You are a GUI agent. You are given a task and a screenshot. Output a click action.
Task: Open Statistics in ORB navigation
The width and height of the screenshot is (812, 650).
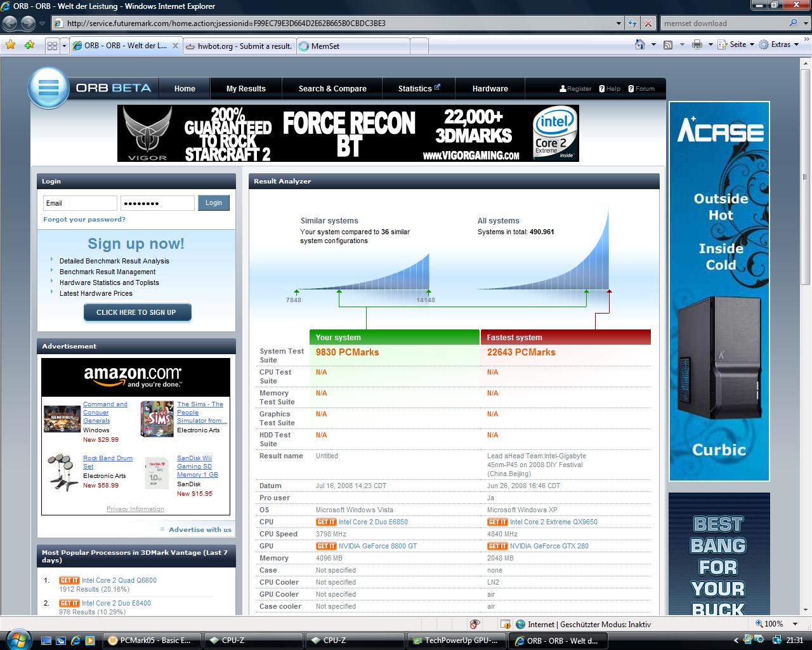coord(419,88)
